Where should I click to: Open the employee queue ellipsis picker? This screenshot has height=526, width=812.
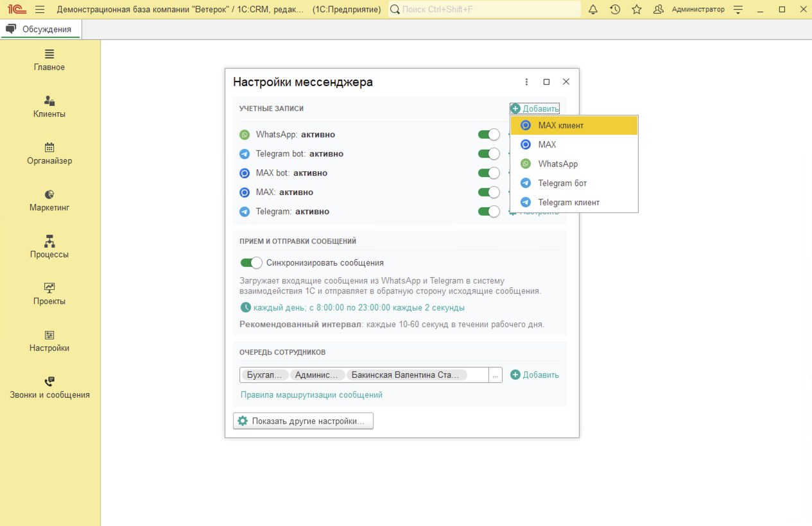point(495,375)
